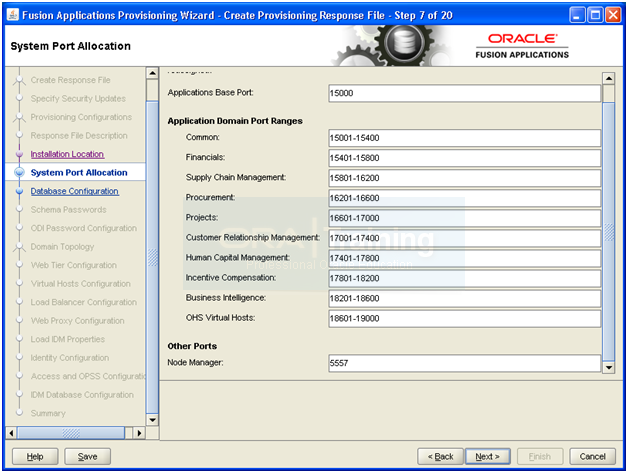Click the Projects port range field
628x473 pixels.
click(464, 218)
